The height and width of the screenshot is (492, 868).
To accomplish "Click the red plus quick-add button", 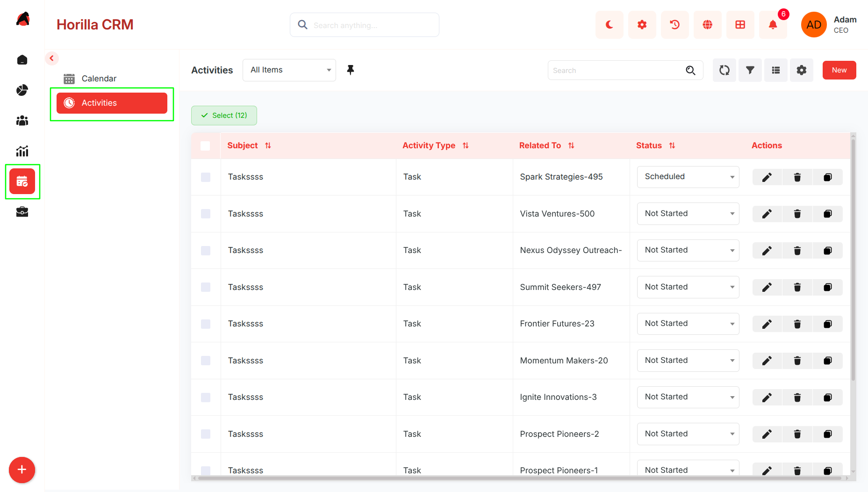I will [x=22, y=470].
